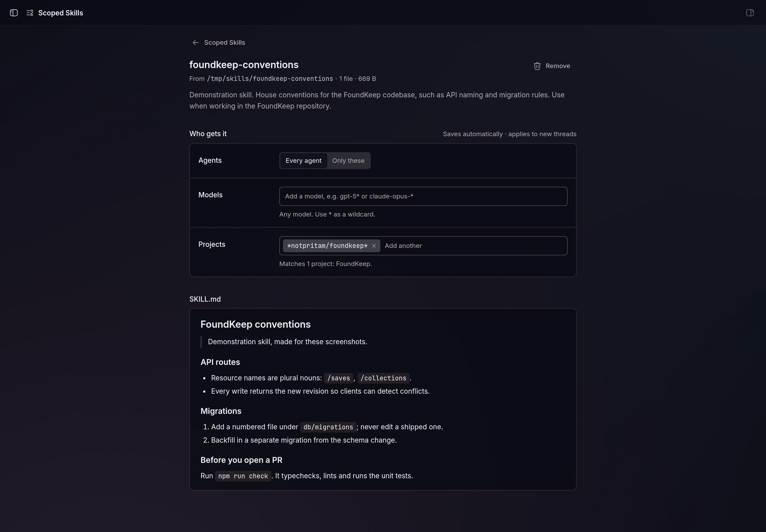Focus the Add a model input field
Viewport: 766px width, 532px height.
[423, 196]
